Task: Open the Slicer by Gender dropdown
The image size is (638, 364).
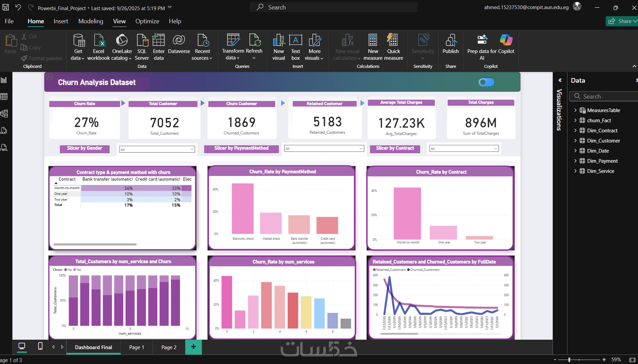Action: [x=157, y=149]
